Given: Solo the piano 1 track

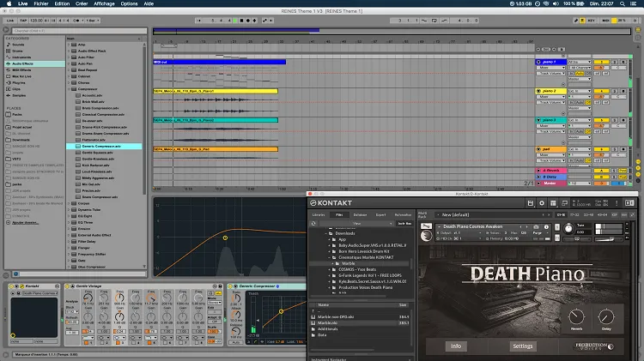Looking at the screenshot, I should (615, 62).
